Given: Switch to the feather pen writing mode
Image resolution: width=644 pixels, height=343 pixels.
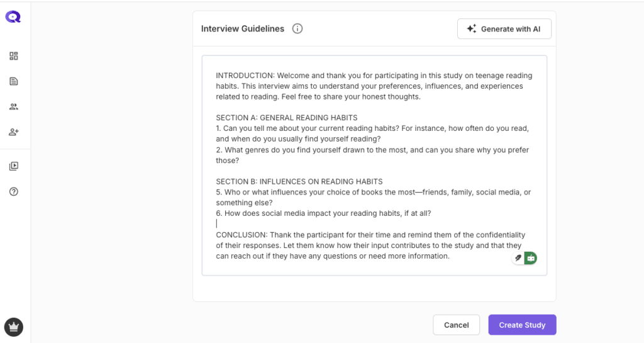Looking at the screenshot, I should point(518,258).
